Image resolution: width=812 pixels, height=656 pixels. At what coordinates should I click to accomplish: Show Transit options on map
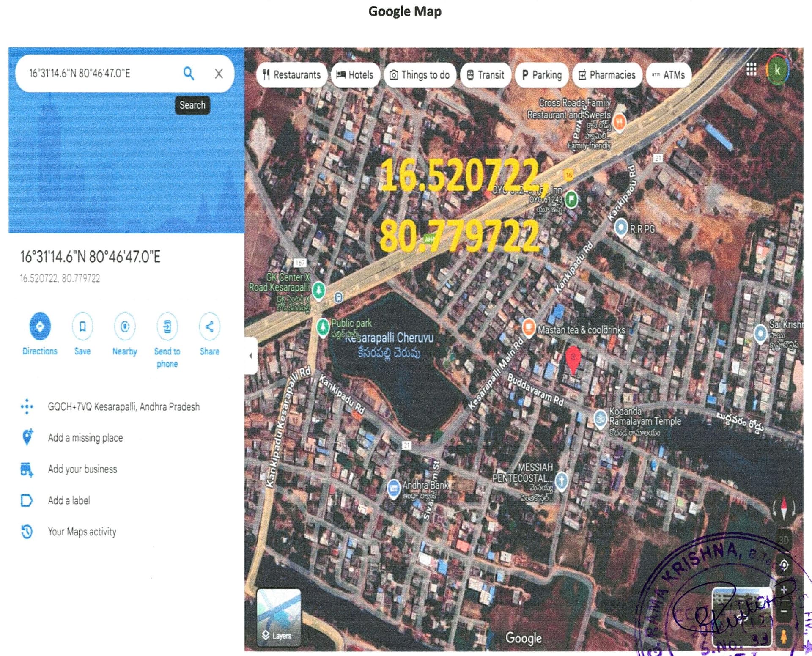[486, 75]
